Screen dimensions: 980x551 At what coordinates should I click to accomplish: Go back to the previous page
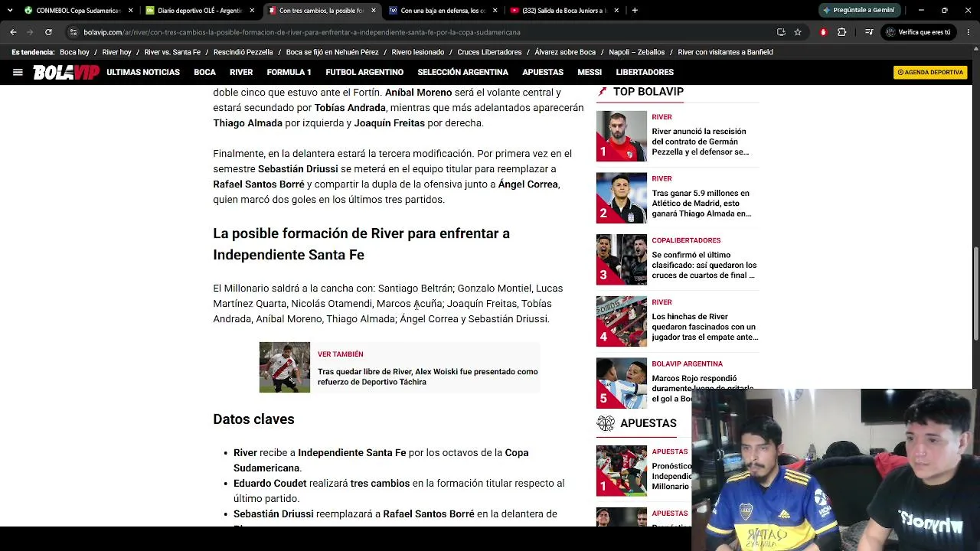click(13, 32)
